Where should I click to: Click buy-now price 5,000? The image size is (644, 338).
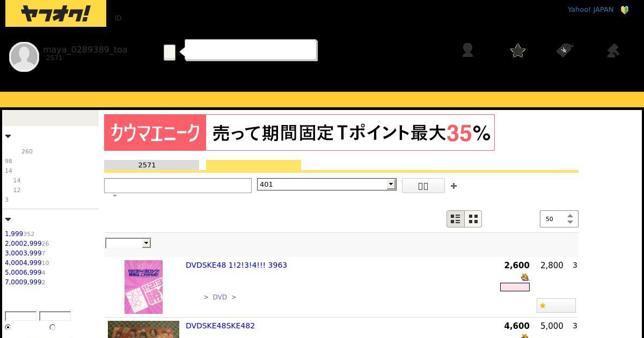pos(552,326)
